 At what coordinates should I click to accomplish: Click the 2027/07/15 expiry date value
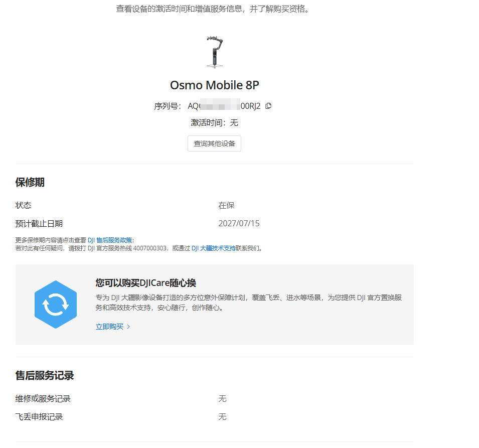click(x=239, y=223)
